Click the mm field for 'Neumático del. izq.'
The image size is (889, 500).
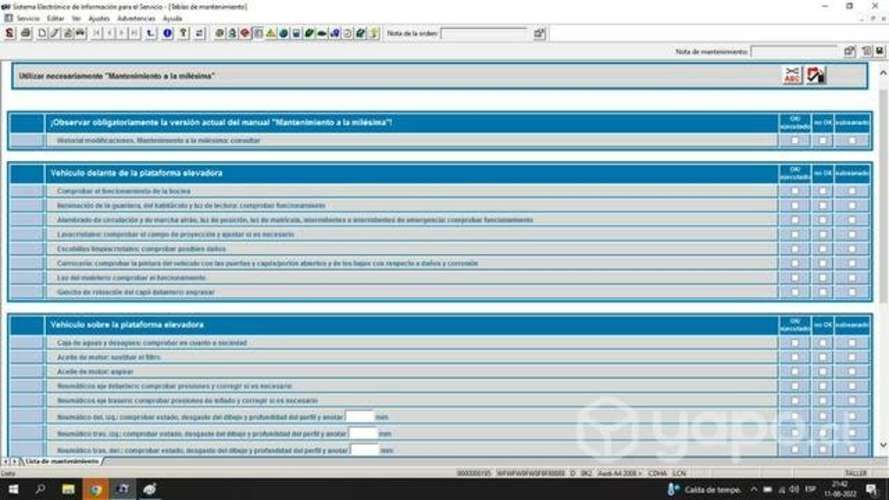360,416
